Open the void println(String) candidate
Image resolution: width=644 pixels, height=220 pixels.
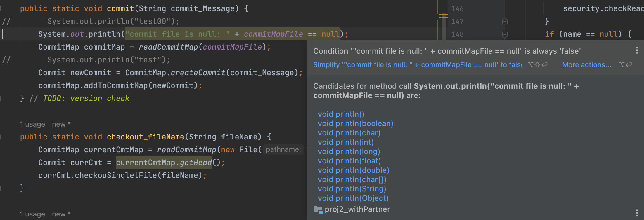pyautogui.click(x=352, y=189)
